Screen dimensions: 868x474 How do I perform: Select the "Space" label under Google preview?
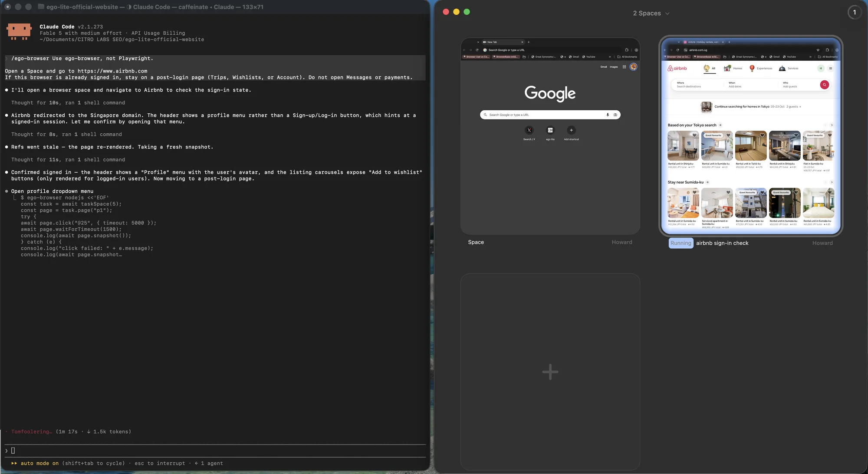point(476,242)
